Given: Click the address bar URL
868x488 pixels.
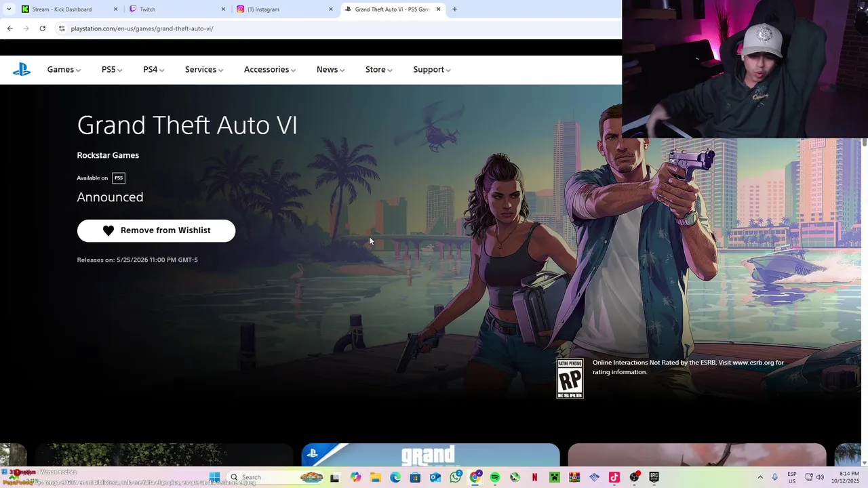Looking at the screenshot, I should [x=142, y=28].
